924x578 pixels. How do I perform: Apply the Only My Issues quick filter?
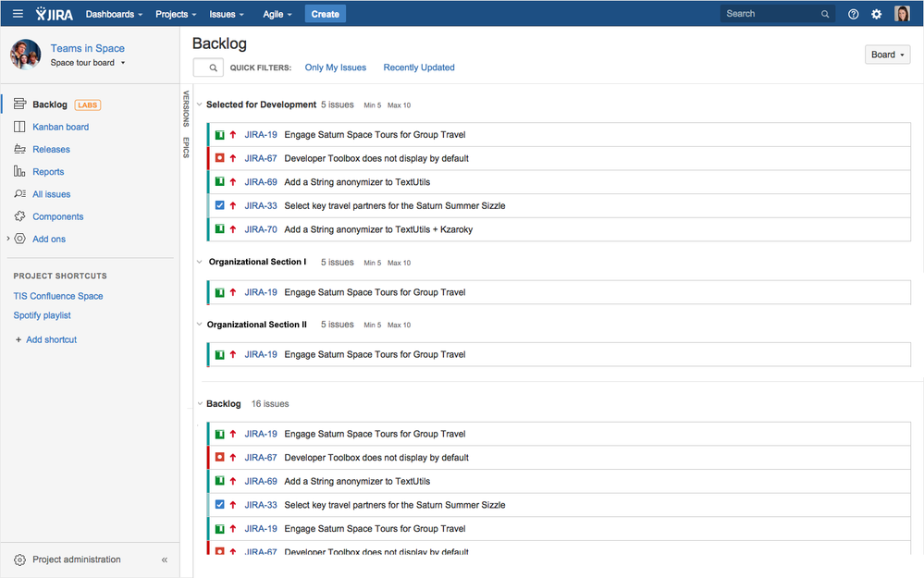[336, 68]
